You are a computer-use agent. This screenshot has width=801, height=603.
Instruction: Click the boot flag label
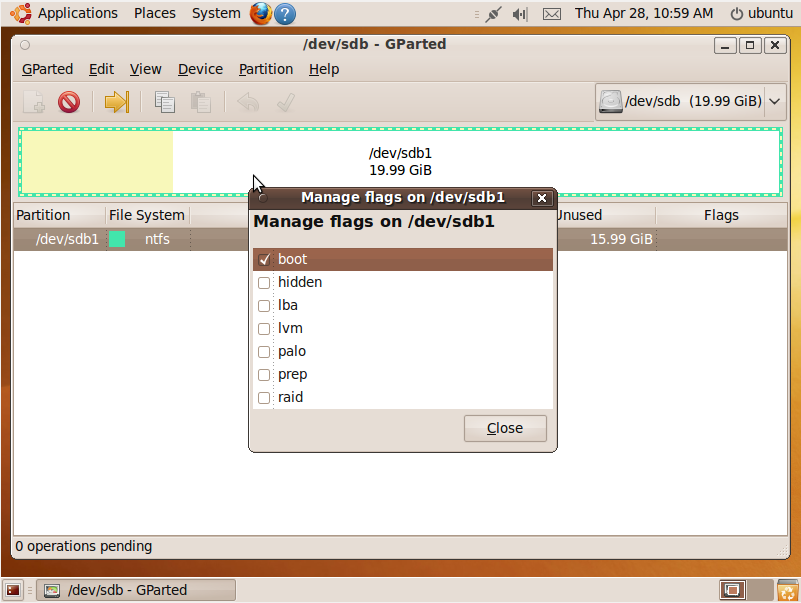click(293, 259)
